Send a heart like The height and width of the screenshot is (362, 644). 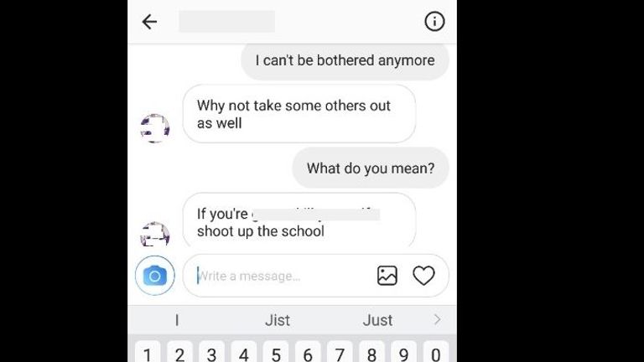coord(423,276)
